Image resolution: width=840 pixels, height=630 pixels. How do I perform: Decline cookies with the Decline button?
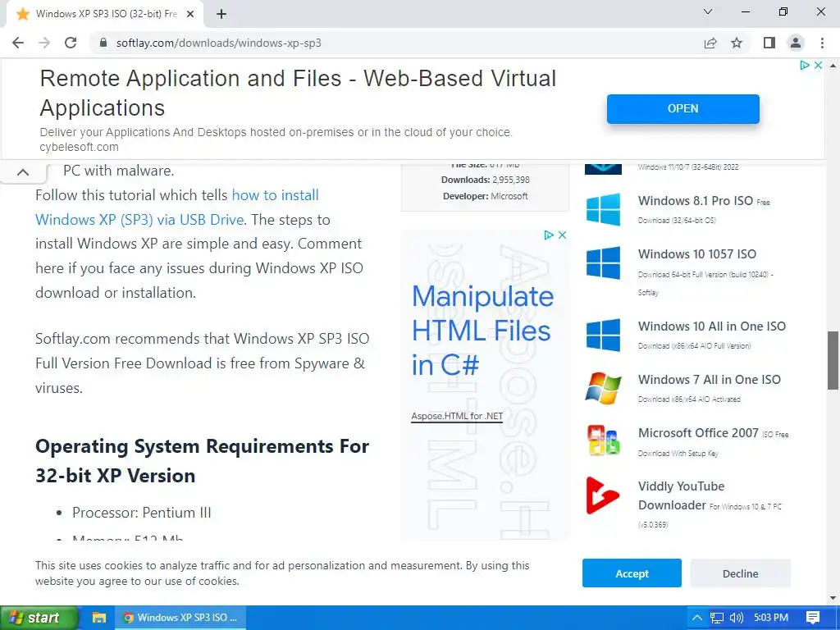741,573
